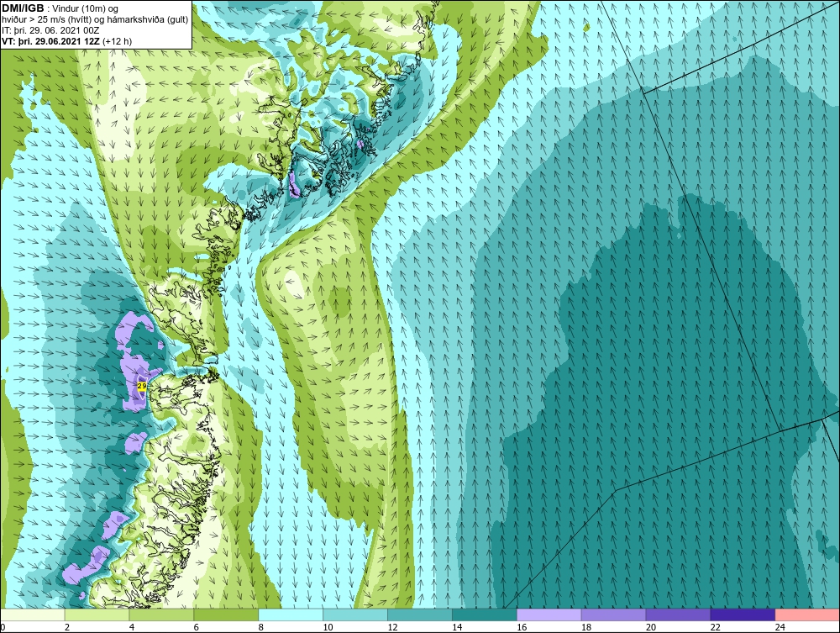The height and width of the screenshot is (633, 840).
Task: Click the legend label '2'
Action: pyautogui.click(x=67, y=627)
